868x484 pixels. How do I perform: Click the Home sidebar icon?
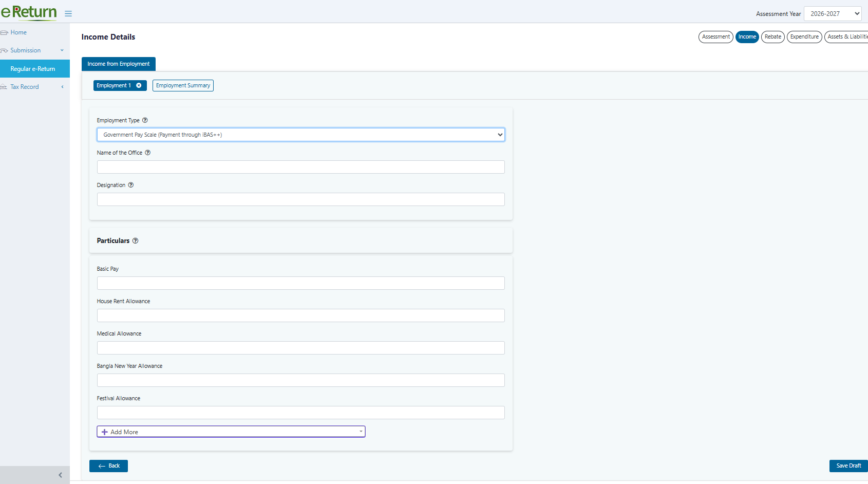pos(4,32)
